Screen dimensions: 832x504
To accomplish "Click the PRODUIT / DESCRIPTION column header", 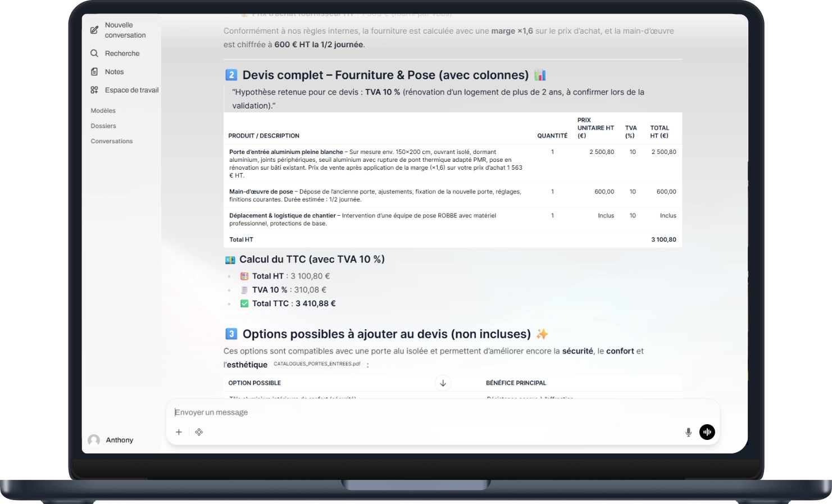I will click(263, 136).
